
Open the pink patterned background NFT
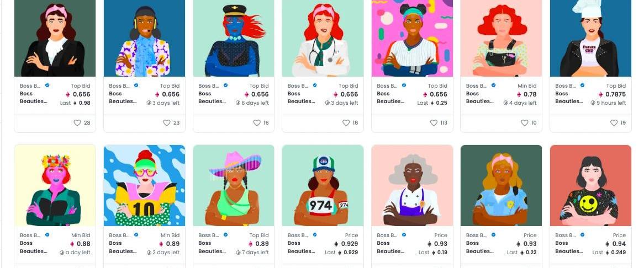[412, 38]
